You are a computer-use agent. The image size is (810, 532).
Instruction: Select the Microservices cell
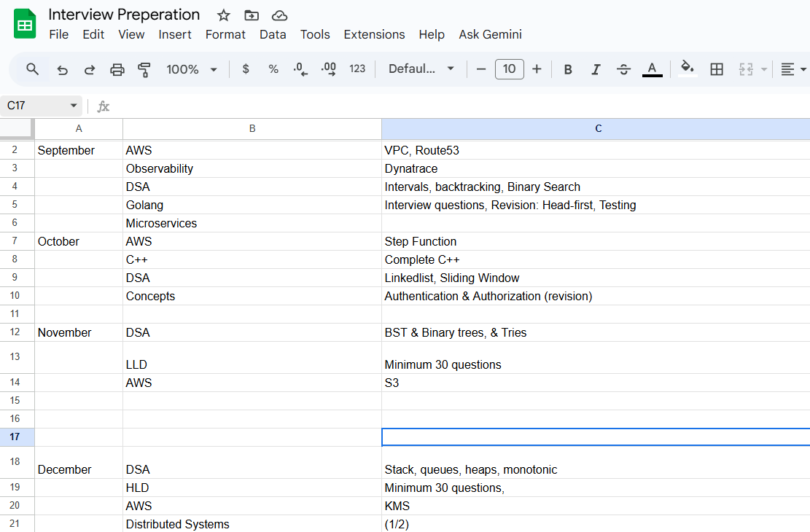point(252,223)
